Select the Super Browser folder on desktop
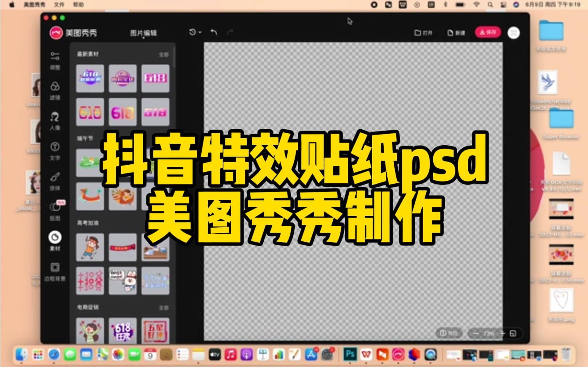The width and height of the screenshot is (588, 367). point(561,123)
